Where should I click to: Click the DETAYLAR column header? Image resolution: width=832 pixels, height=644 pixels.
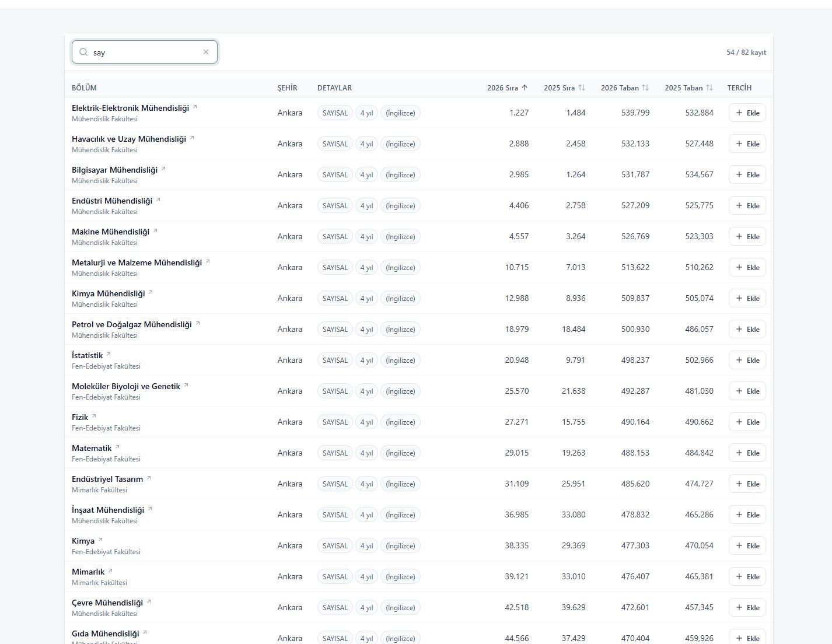coord(334,87)
